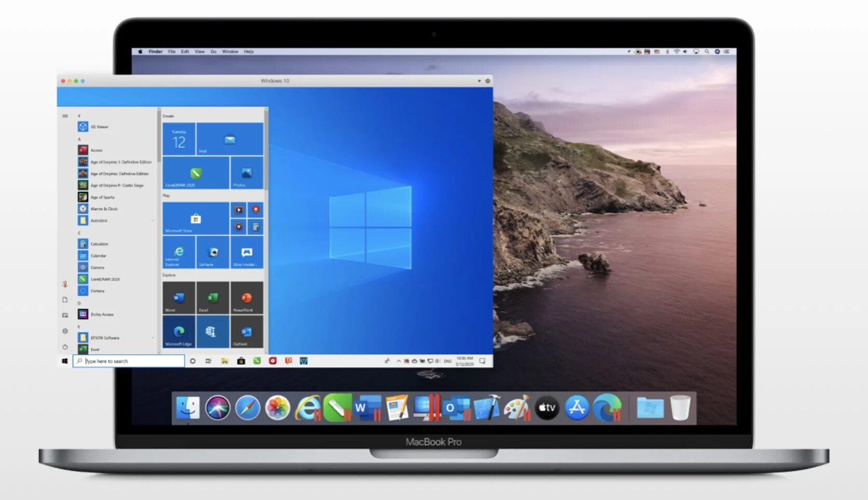The image size is (868, 500).
Task: Open the Solitaire tile
Action: click(213, 252)
